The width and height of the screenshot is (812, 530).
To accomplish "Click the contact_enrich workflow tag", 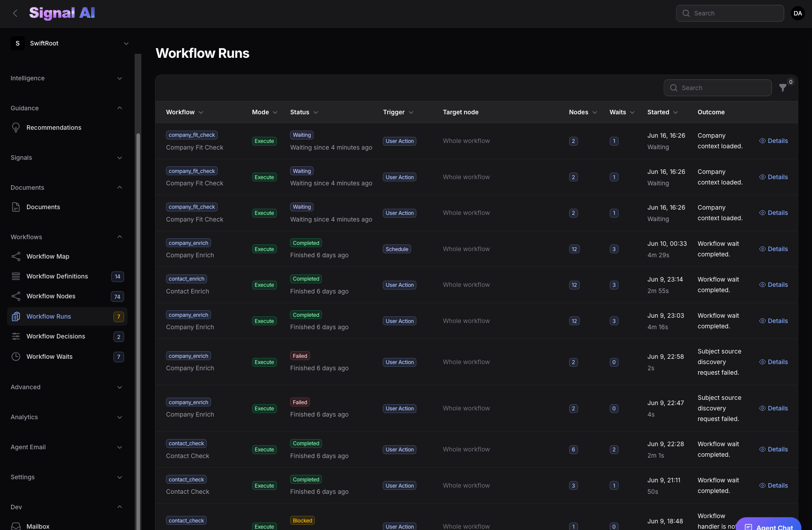I will (186, 279).
